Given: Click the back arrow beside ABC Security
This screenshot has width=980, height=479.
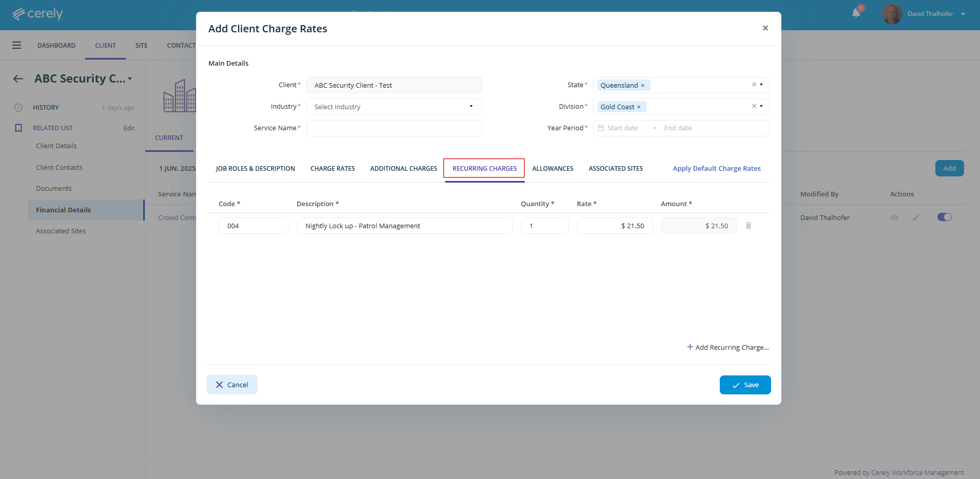Looking at the screenshot, I should point(18,78).
